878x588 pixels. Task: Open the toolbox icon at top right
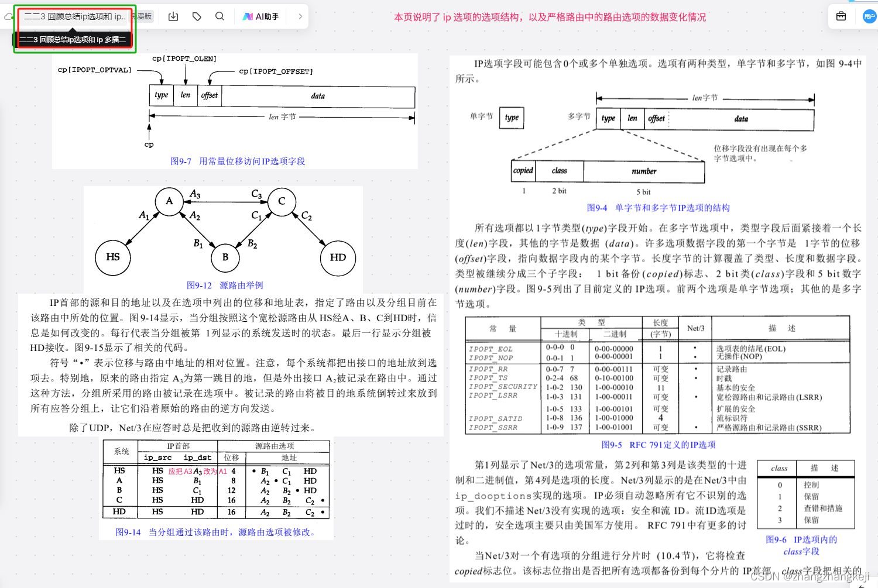click(x=841, y=16)
